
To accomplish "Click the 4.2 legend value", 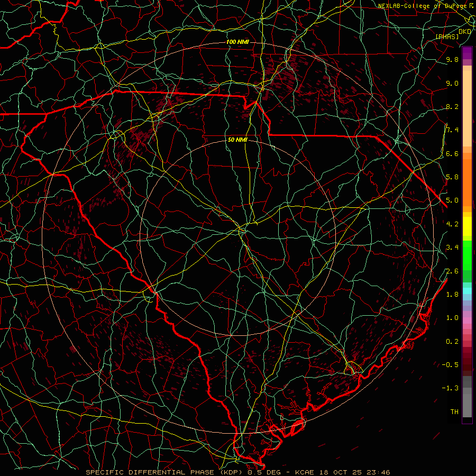I will point(452,224).
